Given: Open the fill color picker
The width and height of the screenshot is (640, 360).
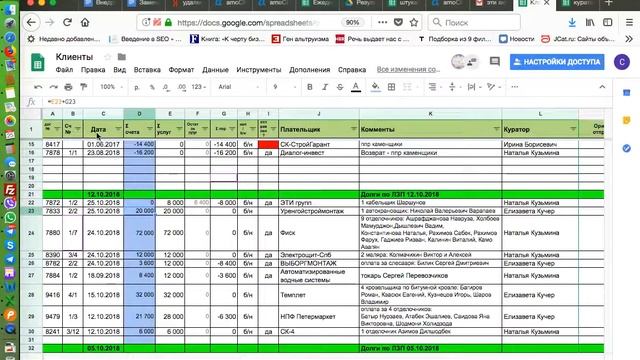Looking at the screenshot, I should coord(376,87).
